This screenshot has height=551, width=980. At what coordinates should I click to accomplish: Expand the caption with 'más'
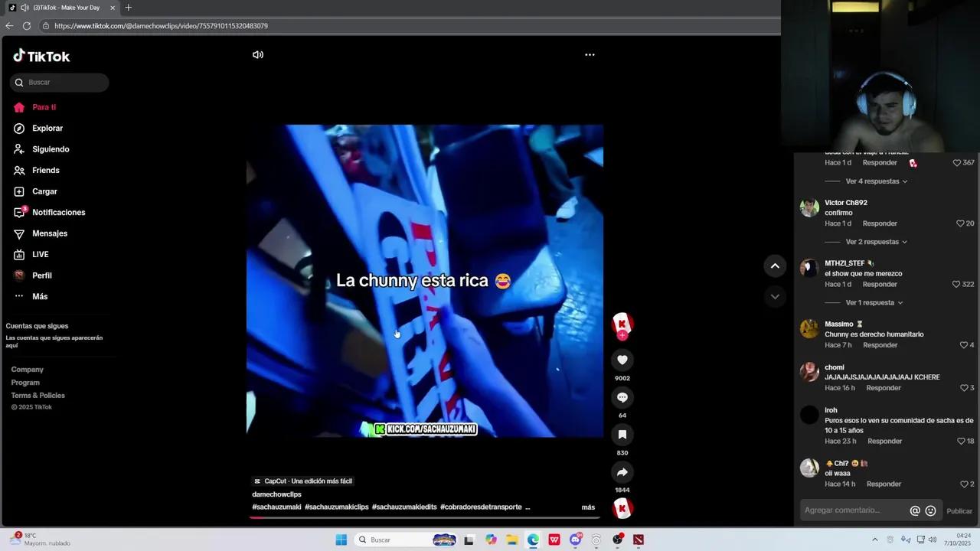tap(588, 507)
